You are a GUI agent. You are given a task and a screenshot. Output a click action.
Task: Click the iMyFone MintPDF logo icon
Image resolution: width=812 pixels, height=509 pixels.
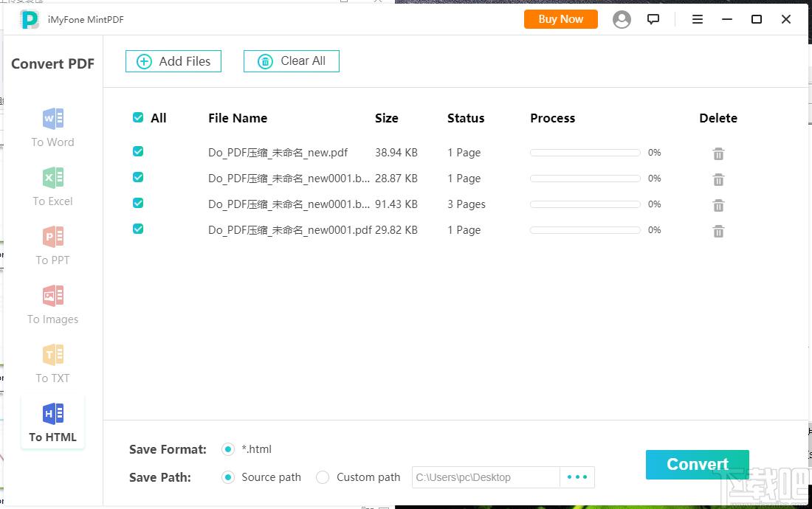(x=30, y=20)
